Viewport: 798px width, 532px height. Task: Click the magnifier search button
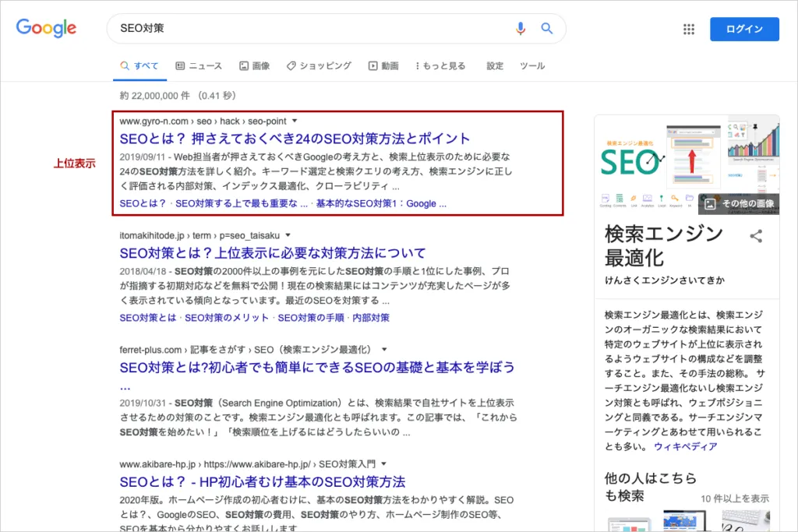pos(546,29)
